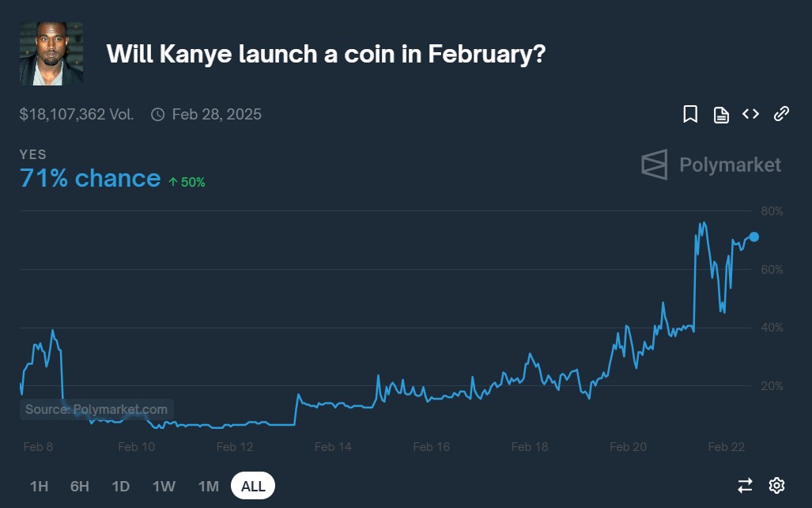This screenshot has width=812, height=508.
Task: Select the latest data point dot on chart
Action: 753,237
